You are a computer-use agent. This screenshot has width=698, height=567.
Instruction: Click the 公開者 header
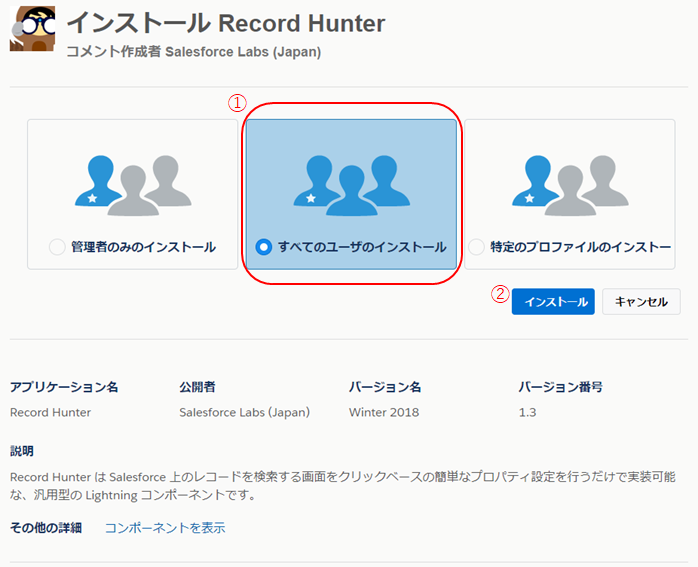coord(197,387)
